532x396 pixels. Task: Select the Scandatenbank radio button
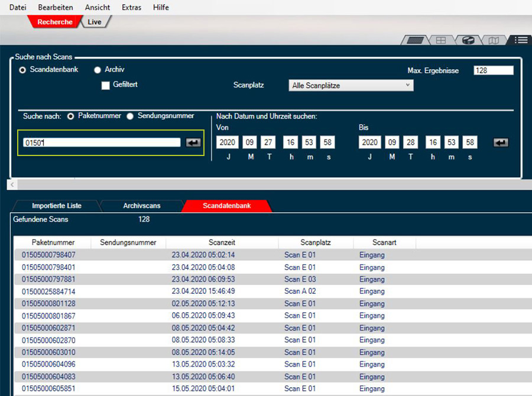[22, 70]
